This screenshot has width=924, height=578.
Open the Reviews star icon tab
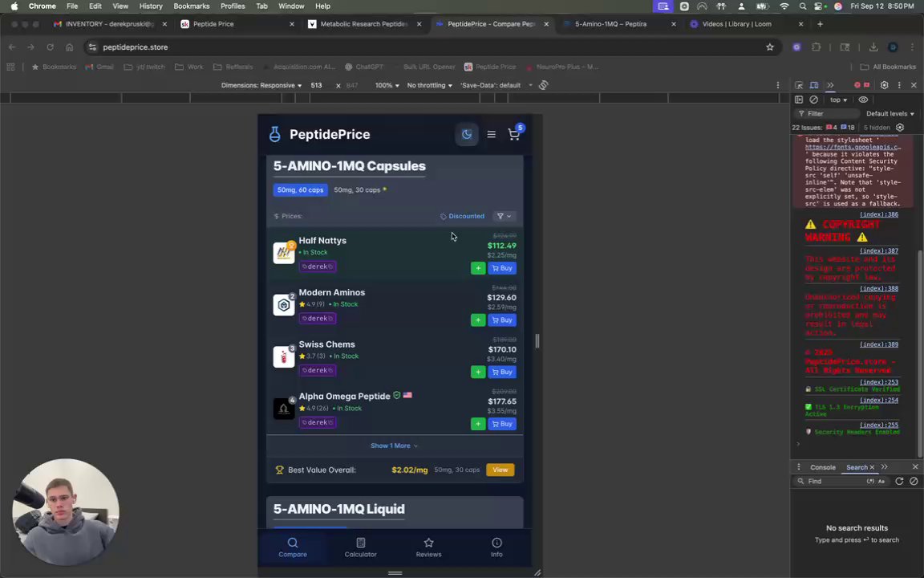(x=428, y=547)
